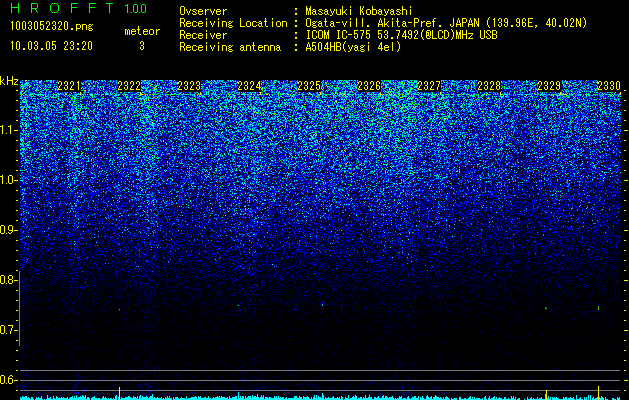Click the yellow power spike below 2322
This screenshot has height=400, width=629.
coord(119,393)
